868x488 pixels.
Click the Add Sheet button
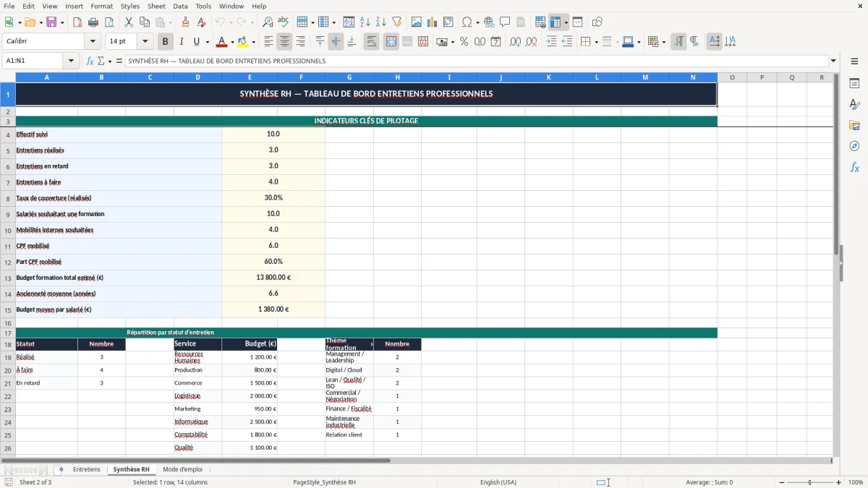coord(61,469)
